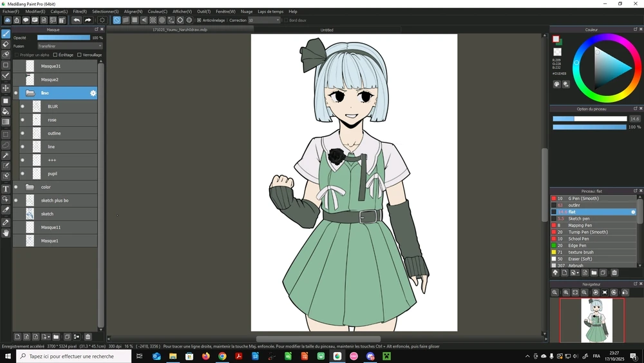
Task: Select the Move tool
Action: tap(6, 88)
